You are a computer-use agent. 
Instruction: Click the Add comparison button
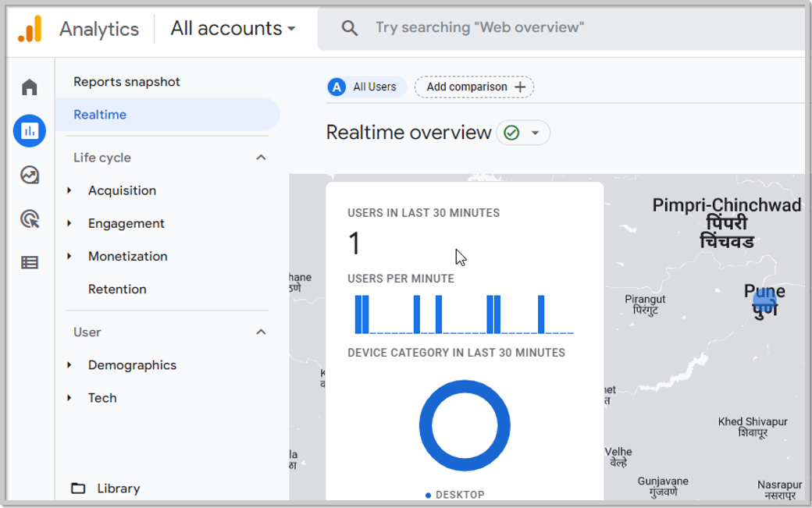[474, 87]
